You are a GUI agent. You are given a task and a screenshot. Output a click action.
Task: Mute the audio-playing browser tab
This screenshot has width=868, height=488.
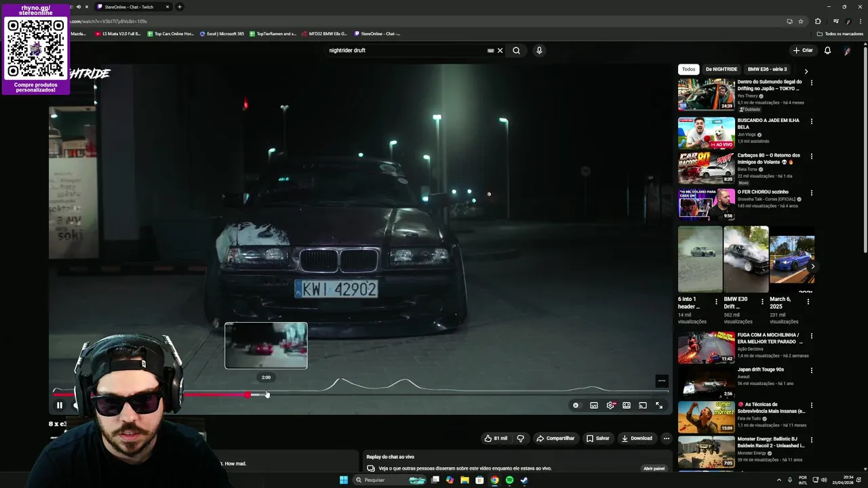tap(78, 7)
